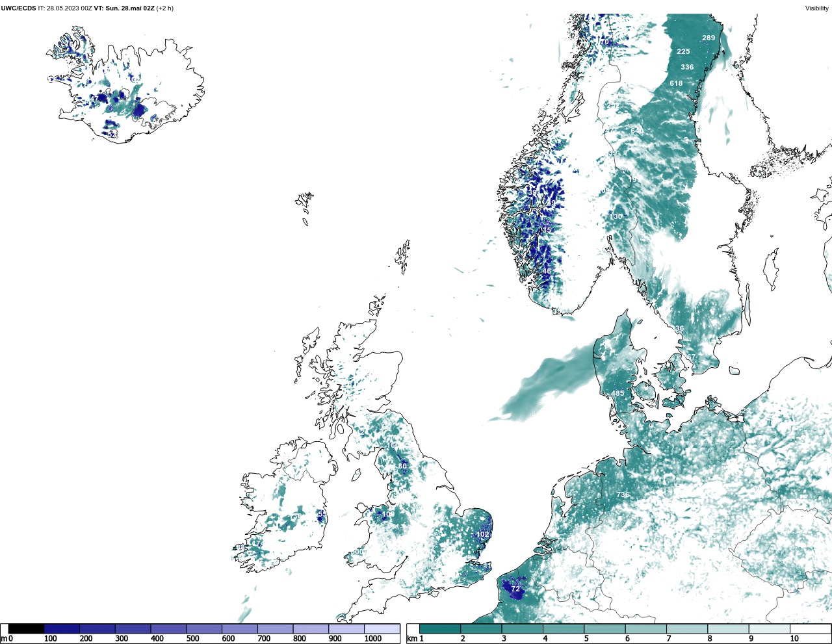Select the 2–3 km teal legend swatch
The height and width of the screenshot is (644, 832).
coord(481,629)
